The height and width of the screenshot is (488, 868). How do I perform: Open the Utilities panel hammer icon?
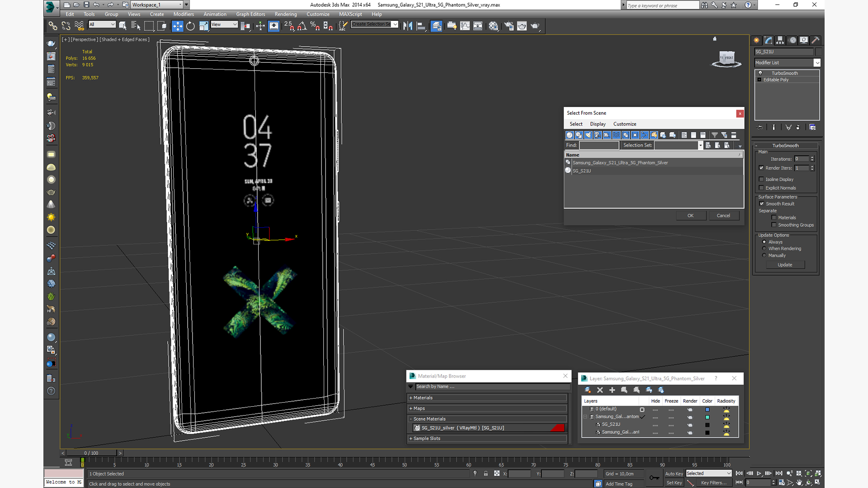(x=815, y=40)
